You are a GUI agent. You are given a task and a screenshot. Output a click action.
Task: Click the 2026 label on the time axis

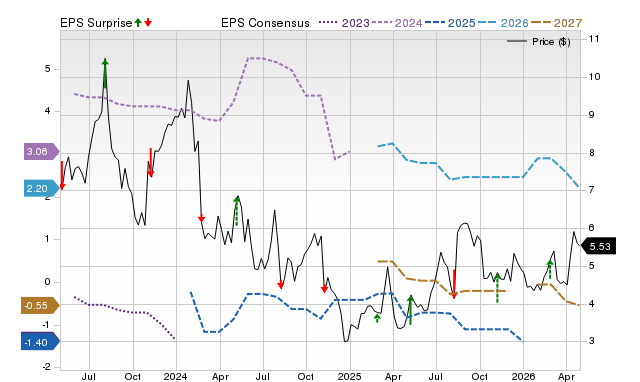[x=523, y=376]
